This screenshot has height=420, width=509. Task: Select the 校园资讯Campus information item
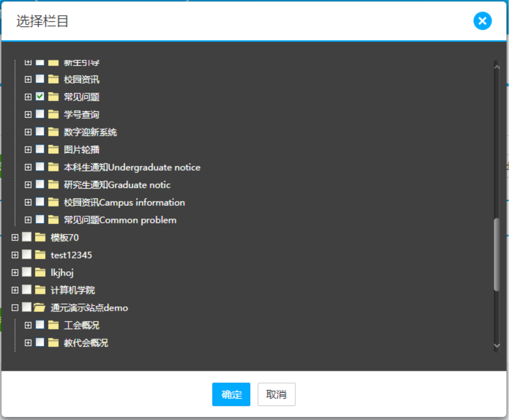(124, 202)
